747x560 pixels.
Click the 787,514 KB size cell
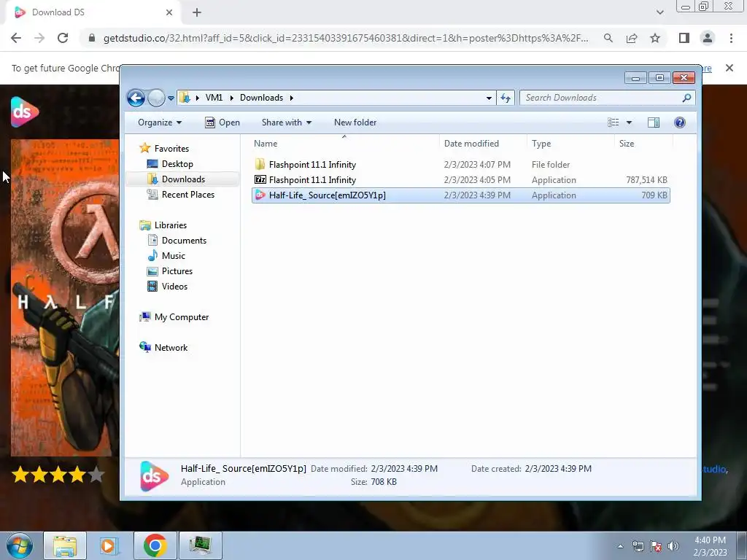click(646, 180)
